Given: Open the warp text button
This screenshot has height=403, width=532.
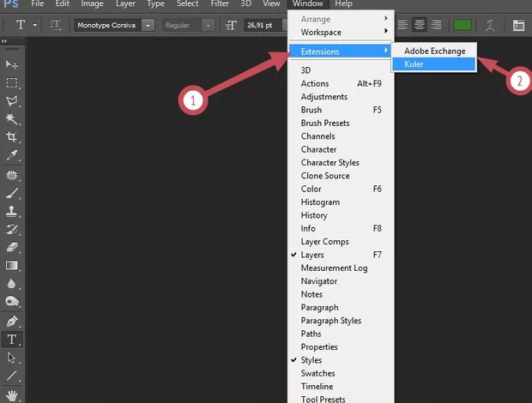Looking at the screenshot, I should [490, 25].
